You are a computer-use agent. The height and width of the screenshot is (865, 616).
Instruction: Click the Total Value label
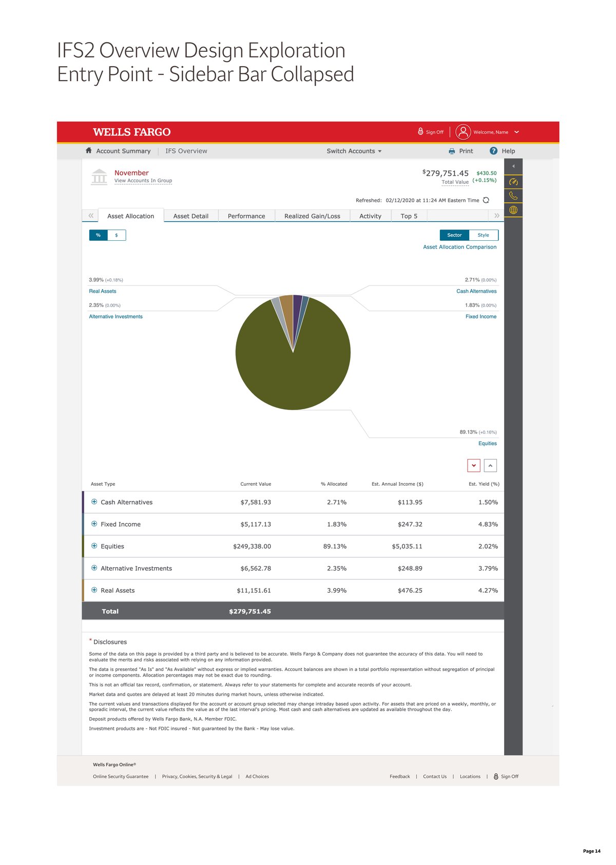[455, 182]
